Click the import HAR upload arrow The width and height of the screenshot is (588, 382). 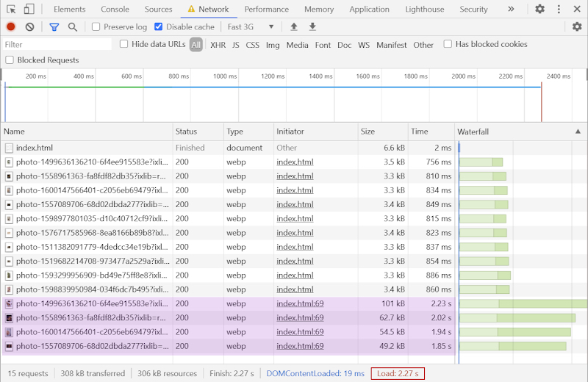[294, 26]
